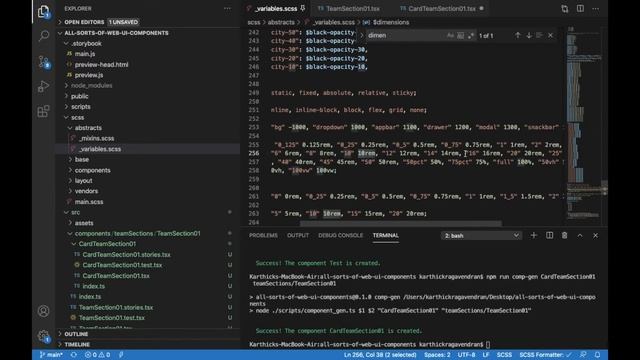640x360 pixels.
Task: Maximize the panel size chevron
Action: pos(580,236)
